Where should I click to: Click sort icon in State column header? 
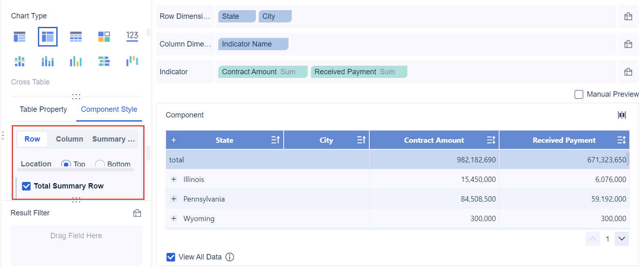click(275, 140)
